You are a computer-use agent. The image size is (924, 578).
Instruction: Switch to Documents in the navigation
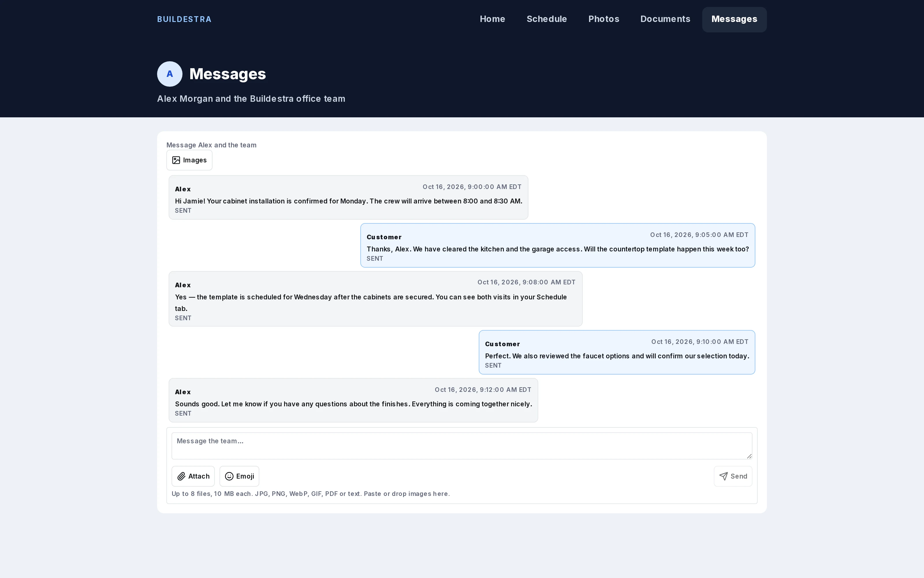tap(665, 19)
